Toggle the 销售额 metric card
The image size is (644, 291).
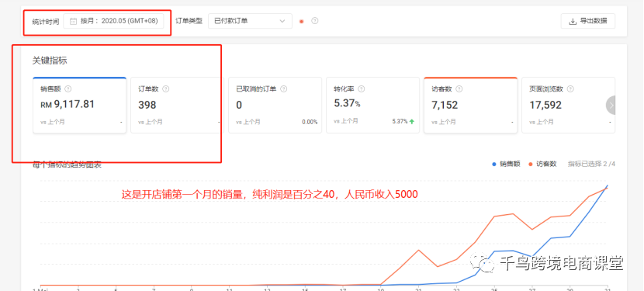[x=79, y=105]
